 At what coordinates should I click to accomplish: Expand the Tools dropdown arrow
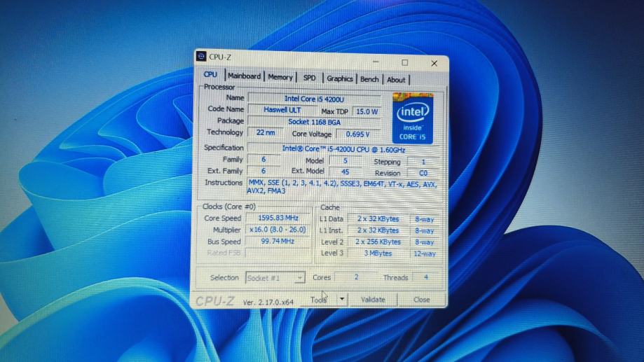342,300
